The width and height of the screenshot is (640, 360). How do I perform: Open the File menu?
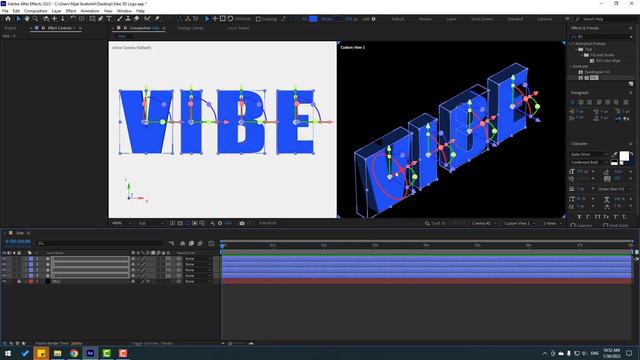pyautogui.click(x=5, y=11)
